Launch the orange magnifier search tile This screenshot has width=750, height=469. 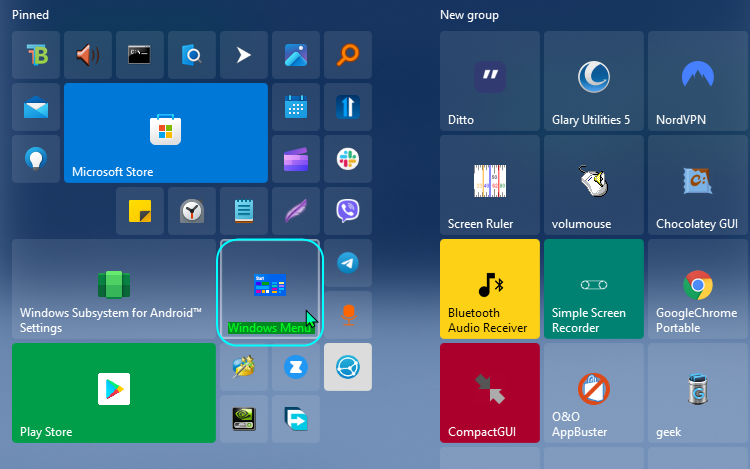pyautogui.click(x=348, y=55)
